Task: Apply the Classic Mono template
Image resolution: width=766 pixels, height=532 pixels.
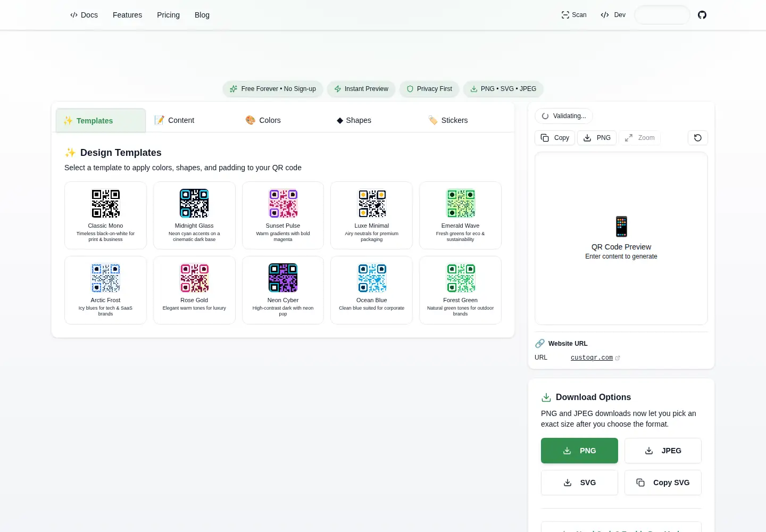Action: click(105, 215)
